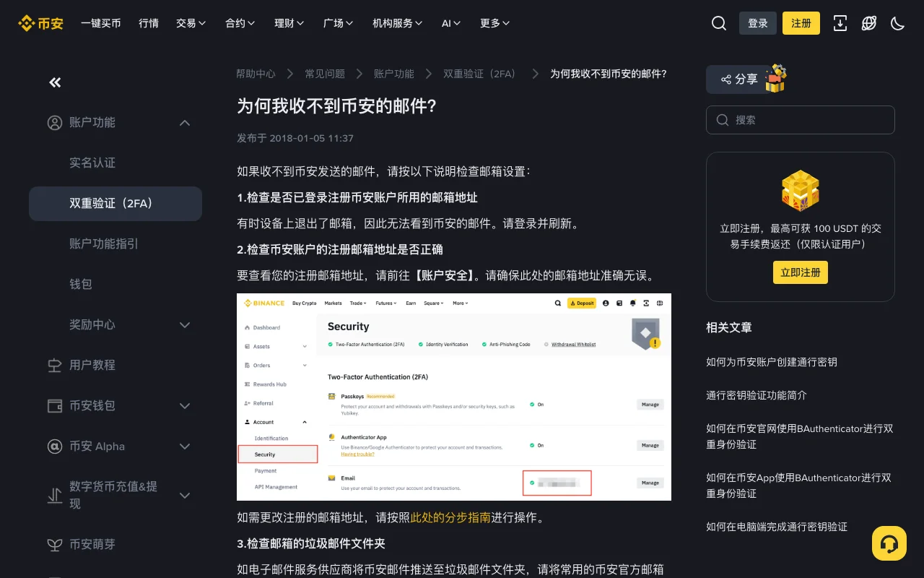Click the 双重验证（2FA） breadcrumb link

point(482,74)
